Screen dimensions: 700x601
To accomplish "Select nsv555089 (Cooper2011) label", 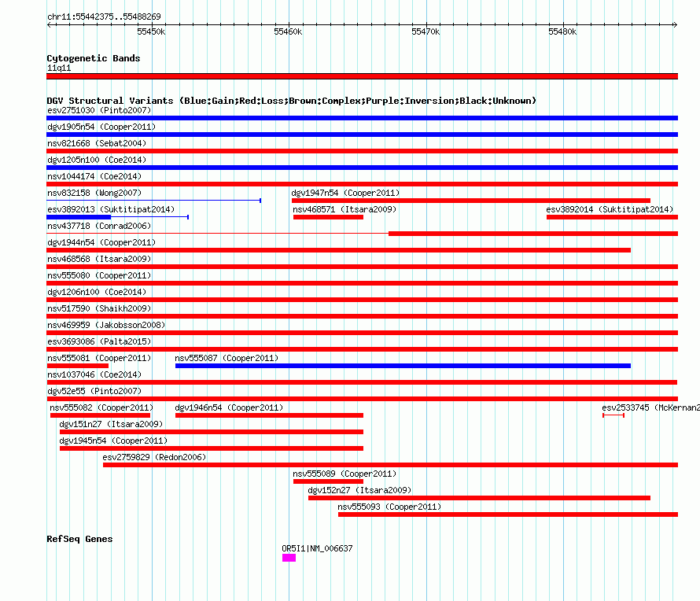I will point(344,474).
